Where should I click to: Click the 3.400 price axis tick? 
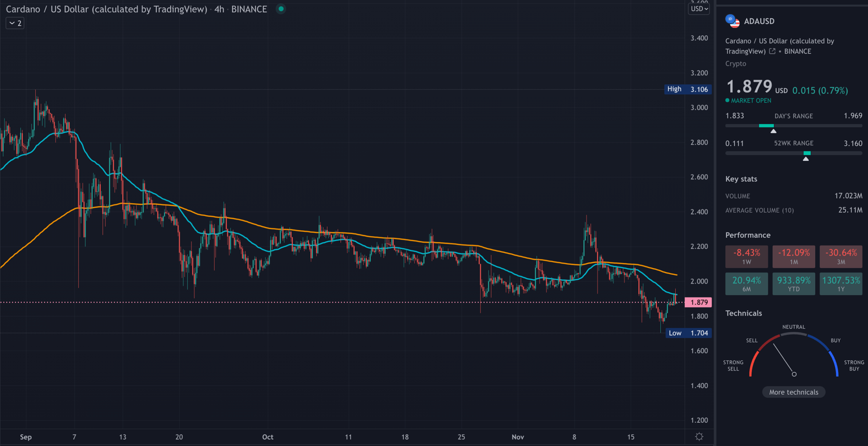click(x=699, y=38)
